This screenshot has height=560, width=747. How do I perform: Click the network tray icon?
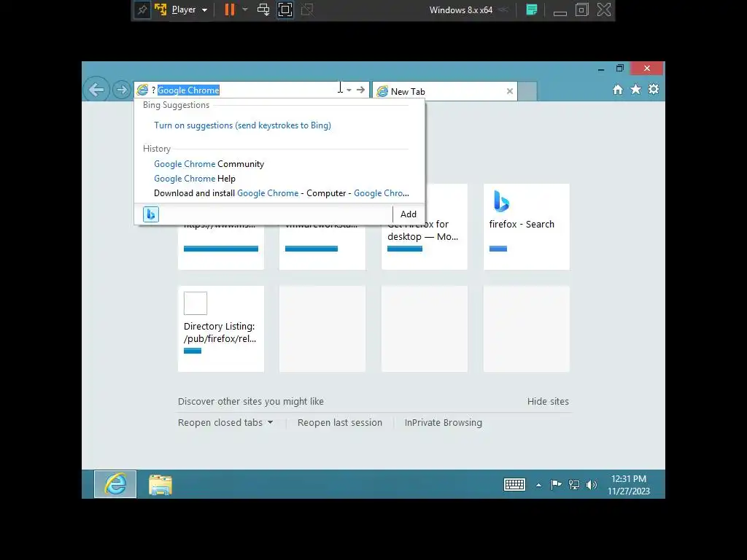[574, 485]
